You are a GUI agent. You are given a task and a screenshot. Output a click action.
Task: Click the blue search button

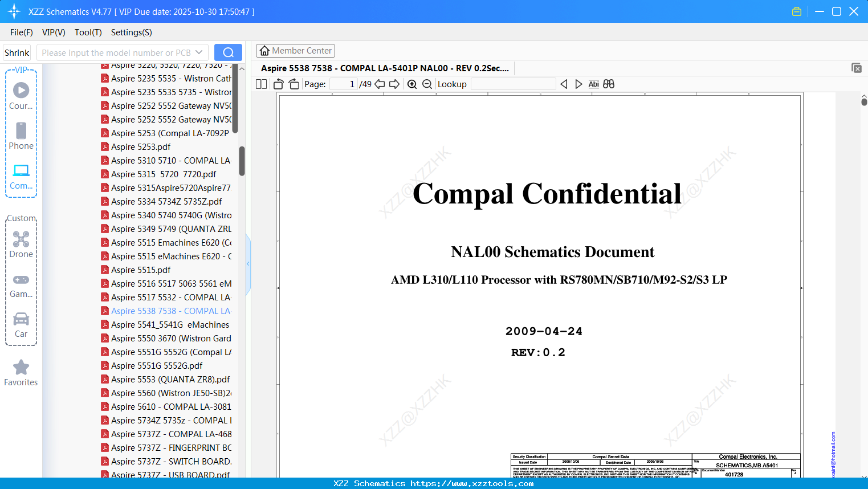tap(228, 52)
